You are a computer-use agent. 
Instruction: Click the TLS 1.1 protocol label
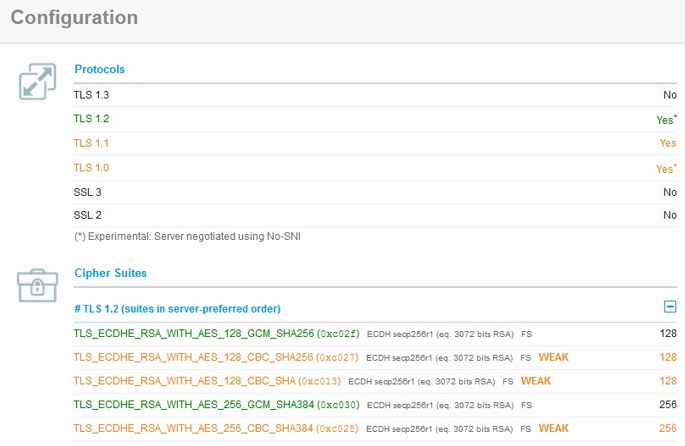pyautogui.click(x=91, y=143)
